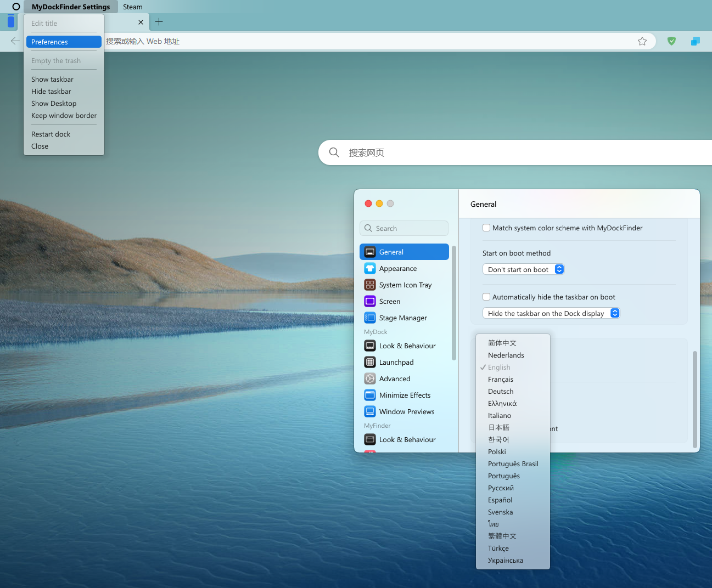The width and height of the screenshot is (712, 588).
Task: Click the circle logo in menu bar
Action: tap(16, 7)
